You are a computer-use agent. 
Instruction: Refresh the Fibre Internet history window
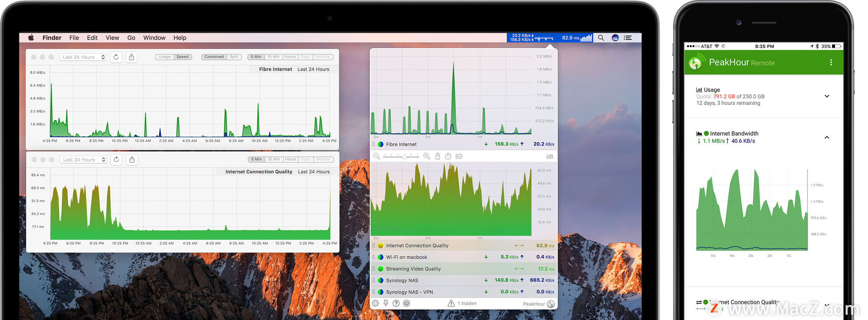116,57
